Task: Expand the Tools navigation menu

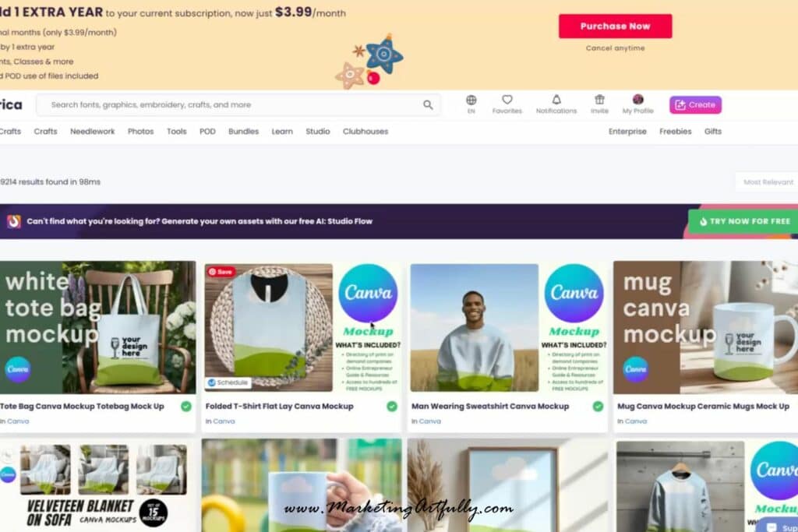Action: pos(177,131)
